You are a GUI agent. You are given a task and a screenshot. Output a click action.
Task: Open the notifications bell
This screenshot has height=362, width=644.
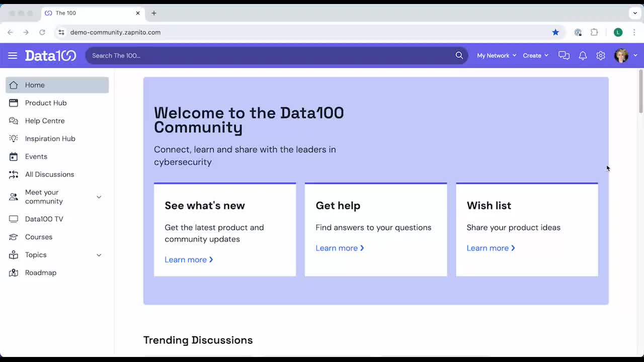tap(583, 55)
